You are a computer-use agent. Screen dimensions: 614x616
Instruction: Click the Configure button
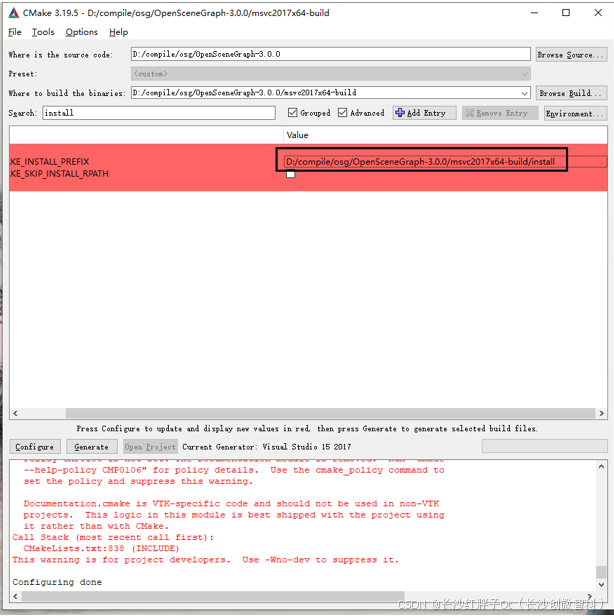35,447
